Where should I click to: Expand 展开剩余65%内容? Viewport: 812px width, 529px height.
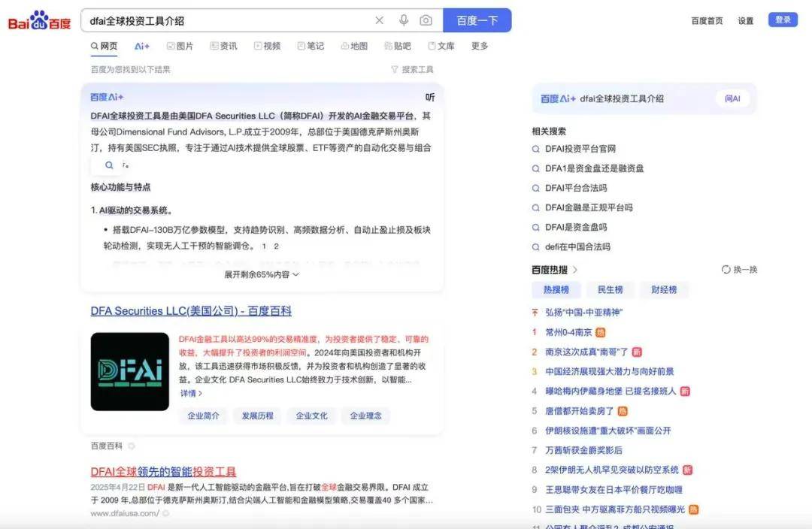coord(262,274)
